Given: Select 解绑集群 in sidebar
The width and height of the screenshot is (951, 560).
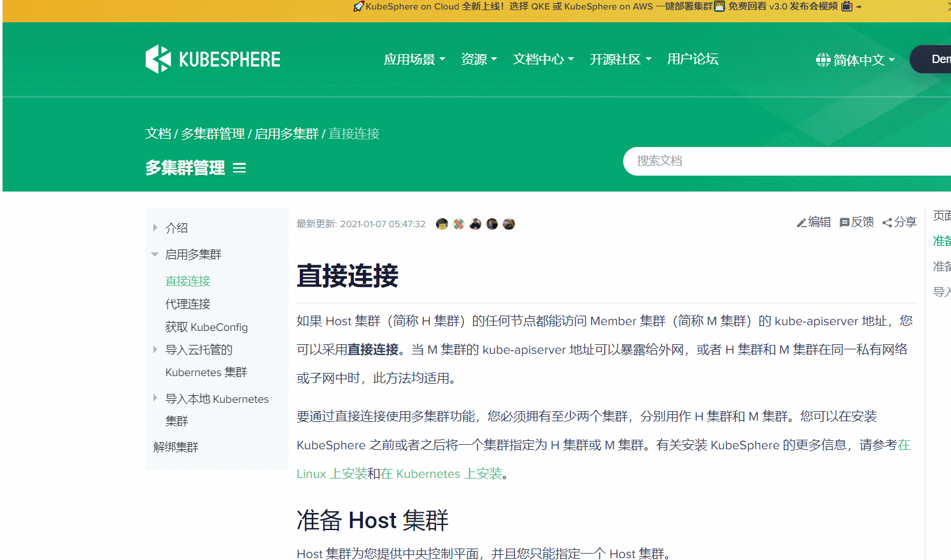Looking at the screenshot, I should point(176,447).
